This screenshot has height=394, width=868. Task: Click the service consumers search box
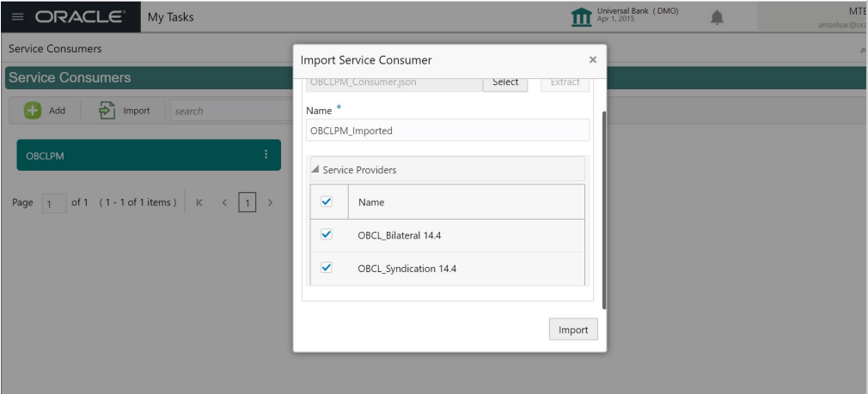pyautogui.click(x=231, y=111)
